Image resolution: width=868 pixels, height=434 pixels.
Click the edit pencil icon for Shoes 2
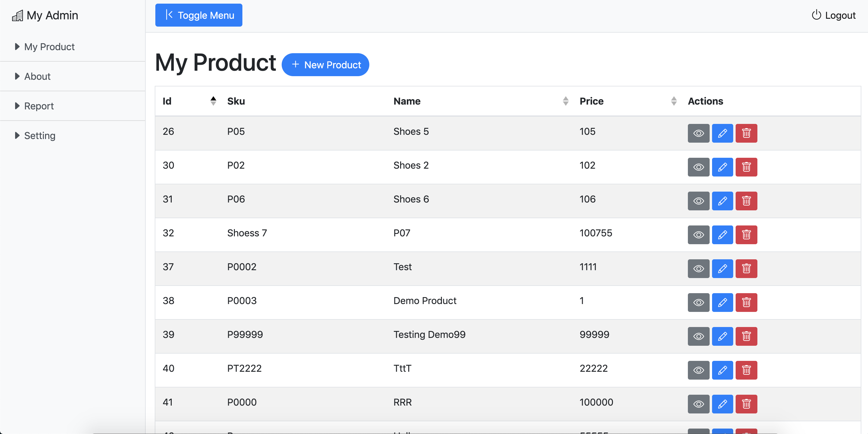click(x=722, y=167)
